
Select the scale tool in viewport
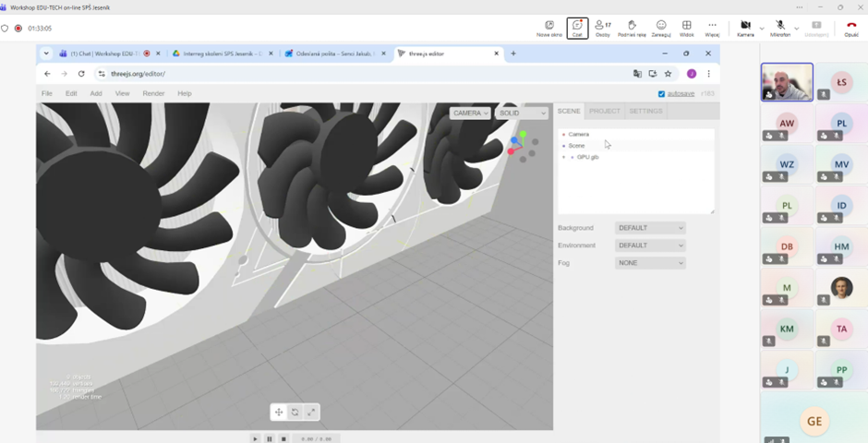311,413
